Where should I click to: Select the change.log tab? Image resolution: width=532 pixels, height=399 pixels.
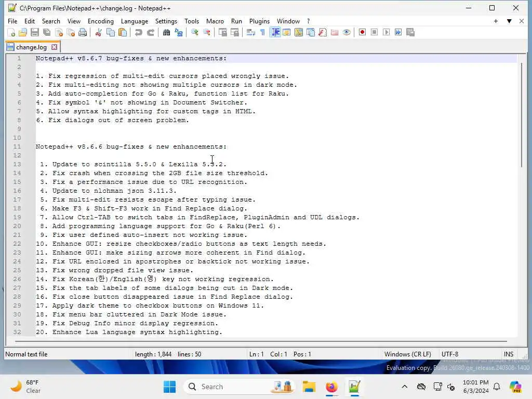tap(31, 47)
